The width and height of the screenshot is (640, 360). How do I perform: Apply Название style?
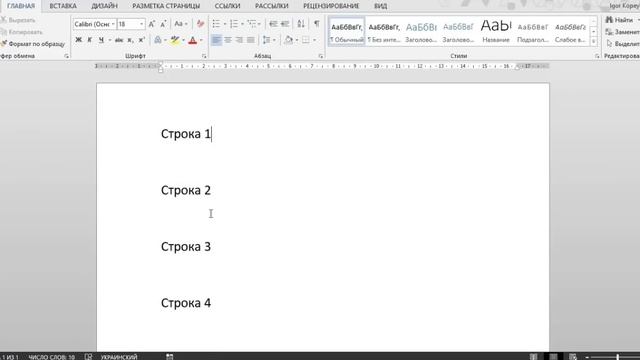click(x=496, y=31)
